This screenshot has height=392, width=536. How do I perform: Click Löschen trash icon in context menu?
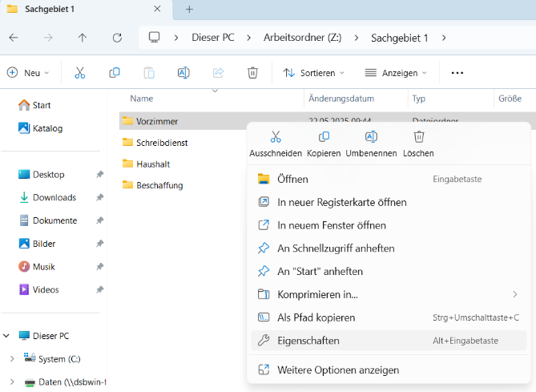click(x=418, y=137)
